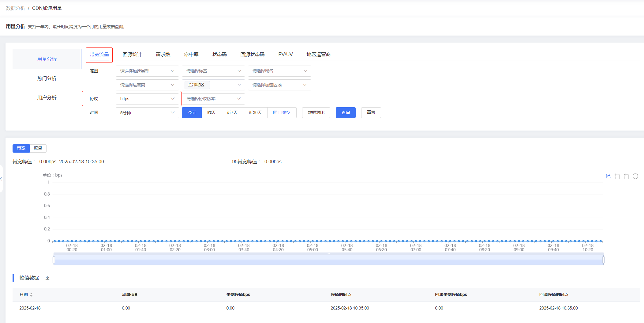Switch to the 状态码 tab
The image size is (644, 323).
[219, 55]
